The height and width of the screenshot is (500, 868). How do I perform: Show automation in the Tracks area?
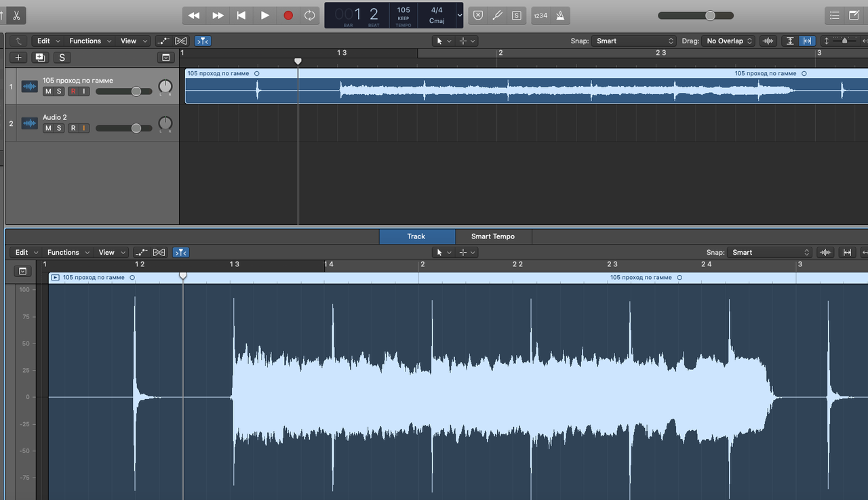[x=163, y=41]
